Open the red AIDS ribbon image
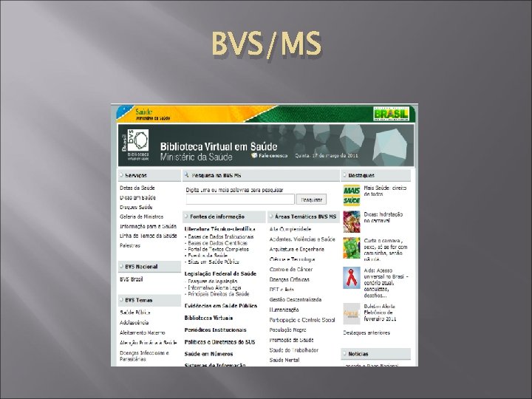The image size is (532, 399). pyautogui.click(x=352, y=278)
